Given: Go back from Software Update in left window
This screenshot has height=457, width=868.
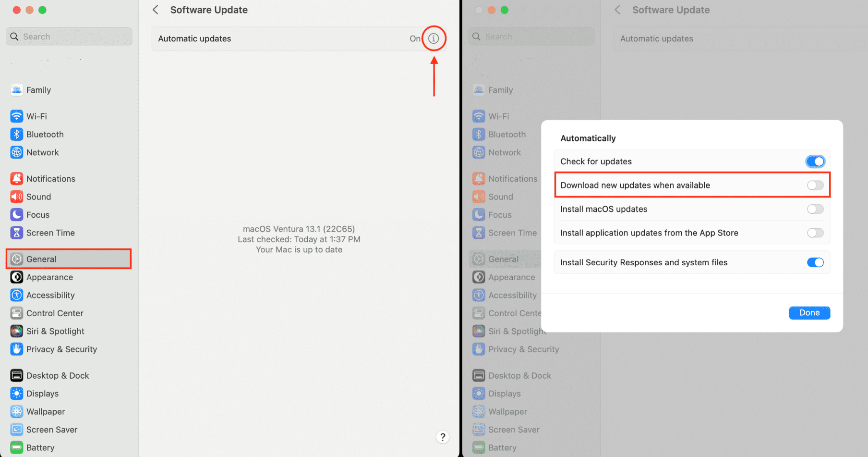Looking at the screenshot, I should 156,10.
